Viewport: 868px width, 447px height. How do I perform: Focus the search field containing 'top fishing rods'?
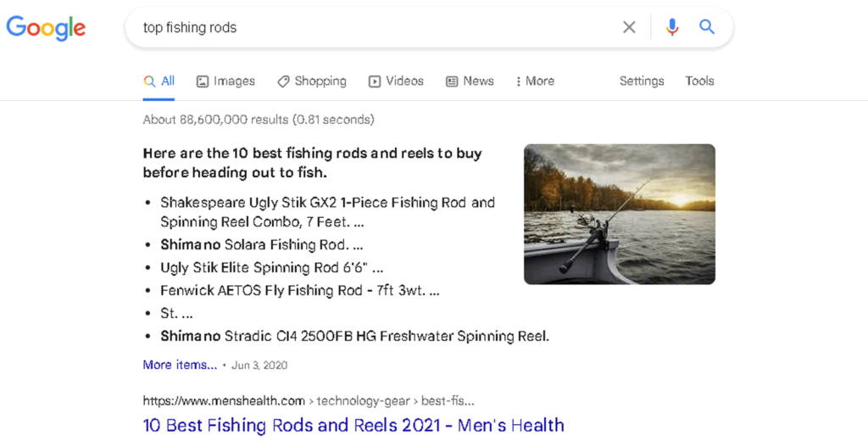[373, 28]
